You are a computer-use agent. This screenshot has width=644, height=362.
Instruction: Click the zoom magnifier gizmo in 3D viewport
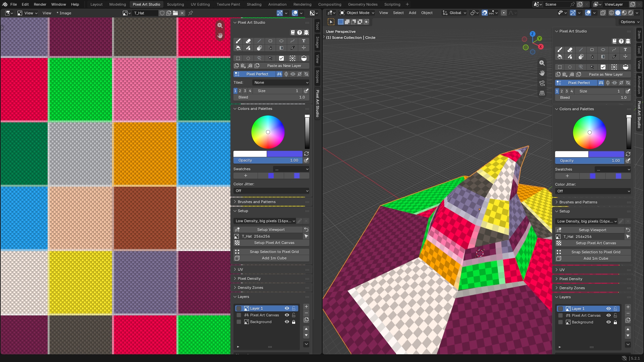(x=542, y=63)
